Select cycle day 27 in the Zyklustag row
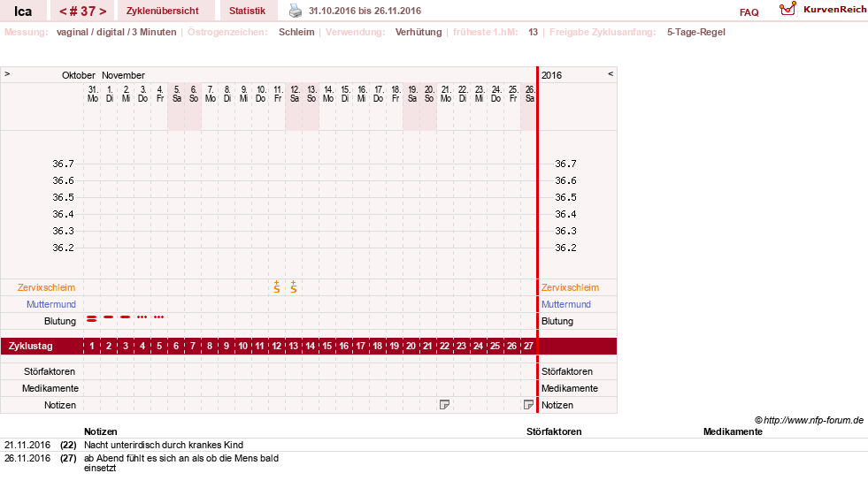This screenshot has height=496, width=868. click(528, 347)
